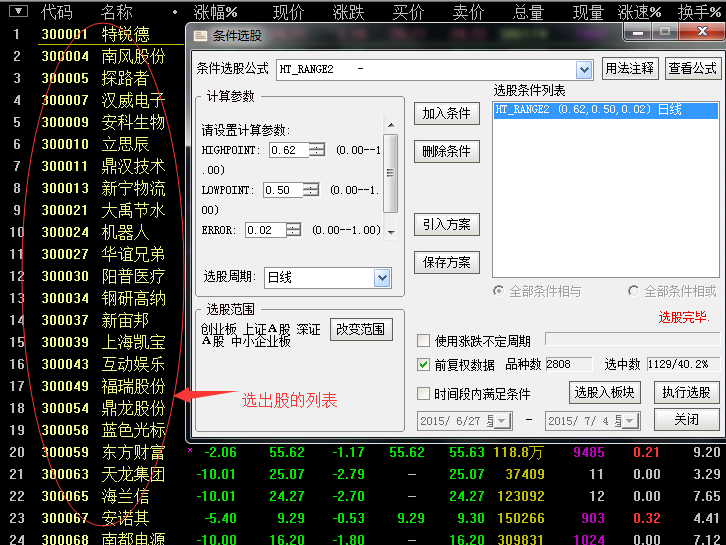Sort by the 名称 column header

coord(117,12)
